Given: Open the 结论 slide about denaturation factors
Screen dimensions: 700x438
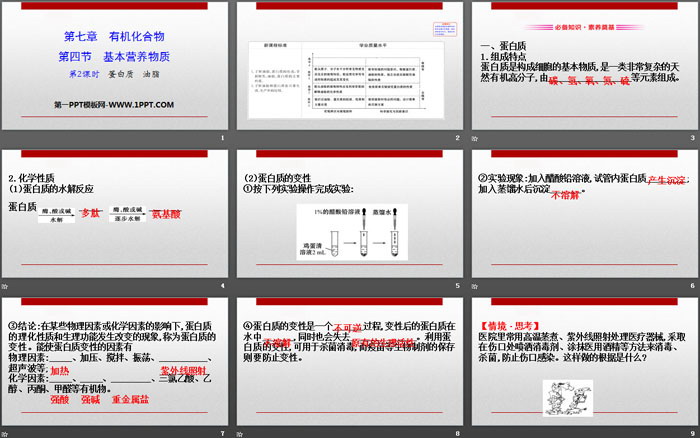Looking at the screenshot, I should 115,365.
